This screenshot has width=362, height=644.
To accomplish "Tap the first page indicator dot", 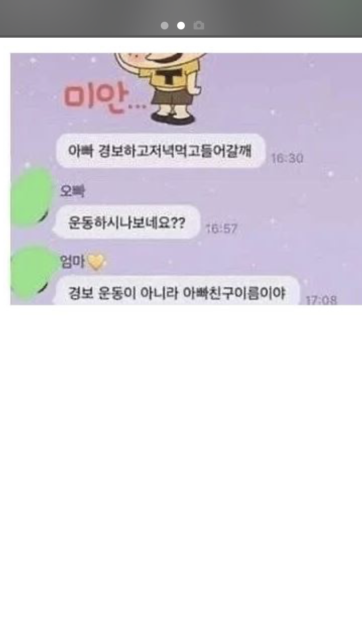I will click(x=165, y=26).
